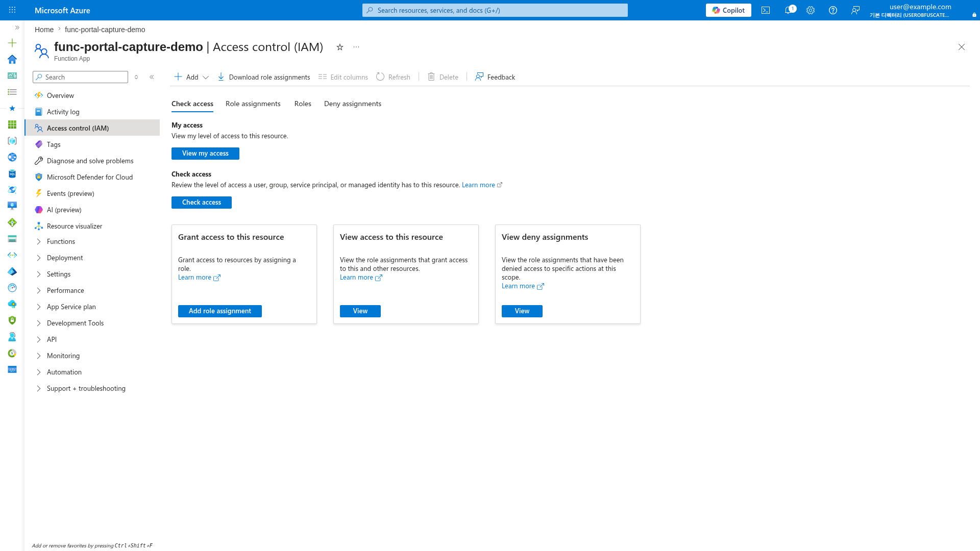Open Learn more in the Grant access card
The image size is (980, 551).
tap(199, 278)
